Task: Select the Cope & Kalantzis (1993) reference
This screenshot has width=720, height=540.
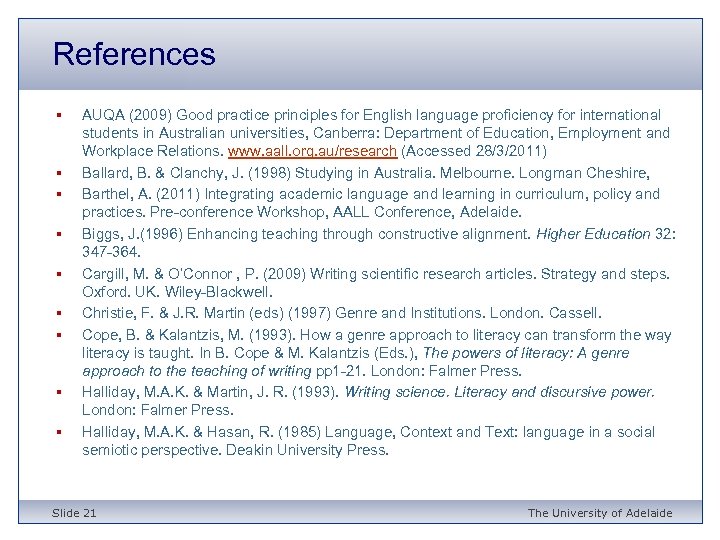Action: pos(377,353)
